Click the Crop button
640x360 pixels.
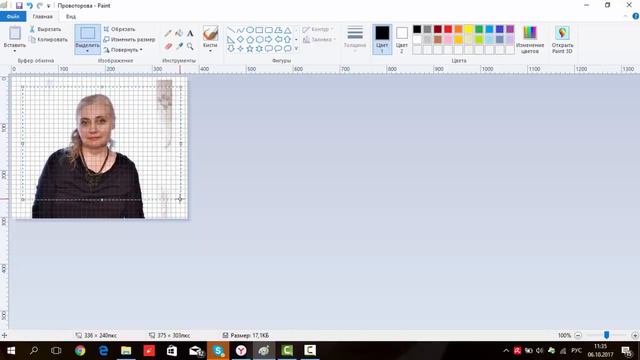click(119, 29)
